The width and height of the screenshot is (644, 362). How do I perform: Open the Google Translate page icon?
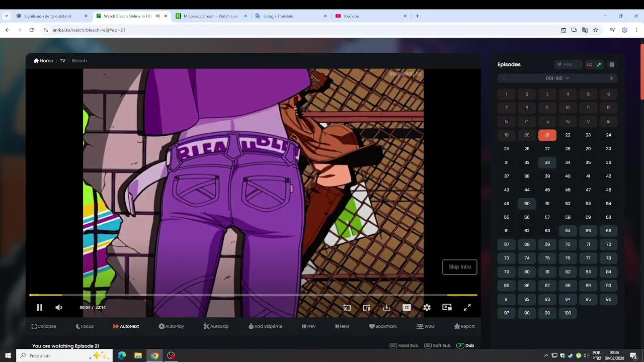pyautogui.click(x=585, y=30)
